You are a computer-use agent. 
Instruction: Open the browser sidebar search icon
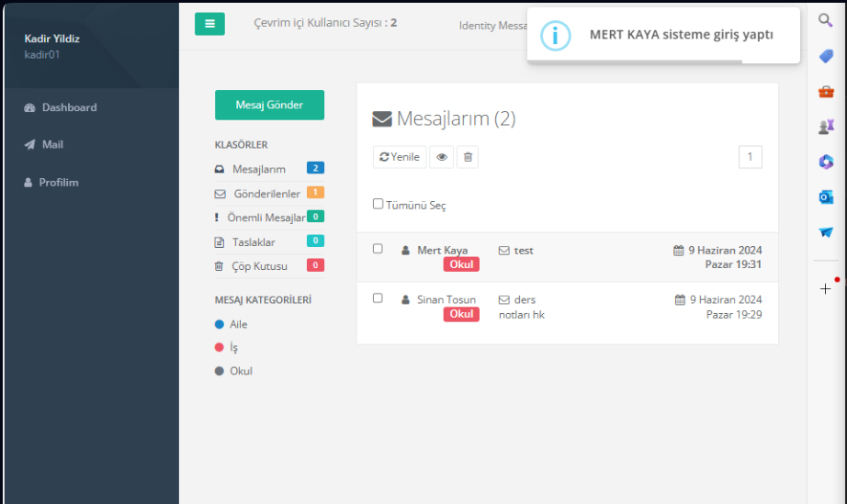(x=825, y=19)
